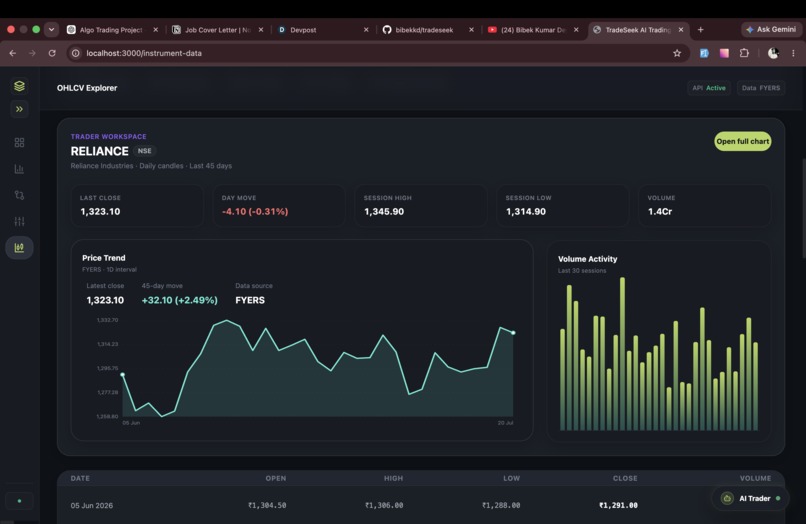Screen dimensions: 806x524
Task: Click the CLOSE column header
Action: [x=625, y=478]
